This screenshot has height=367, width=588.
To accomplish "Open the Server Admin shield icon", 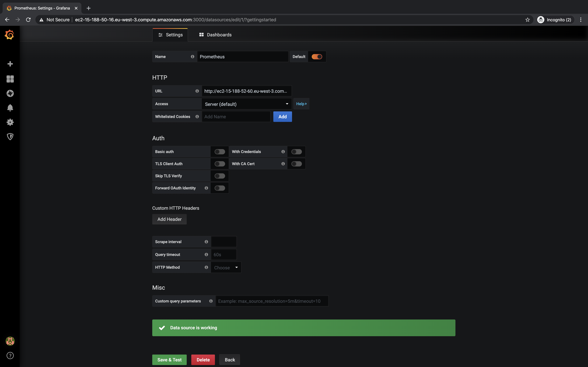I will (x=10, y=136).
